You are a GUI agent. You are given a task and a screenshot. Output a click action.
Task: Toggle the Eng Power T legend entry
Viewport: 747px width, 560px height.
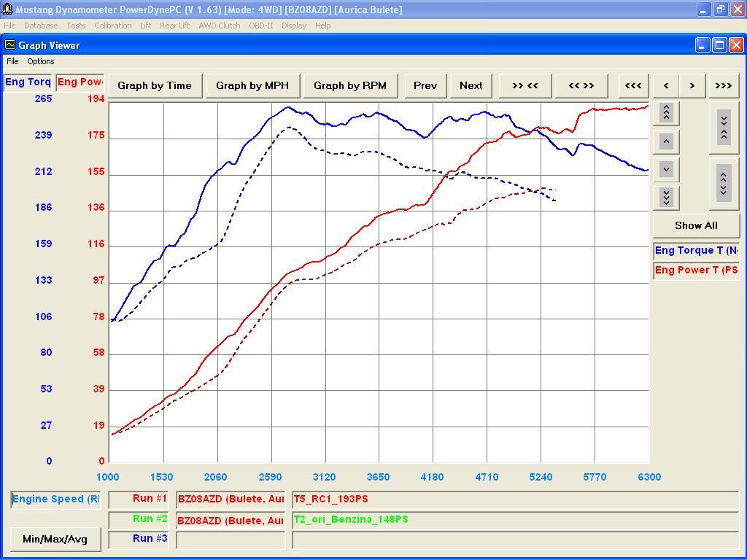pyautogui.click(x=696, y=270)
